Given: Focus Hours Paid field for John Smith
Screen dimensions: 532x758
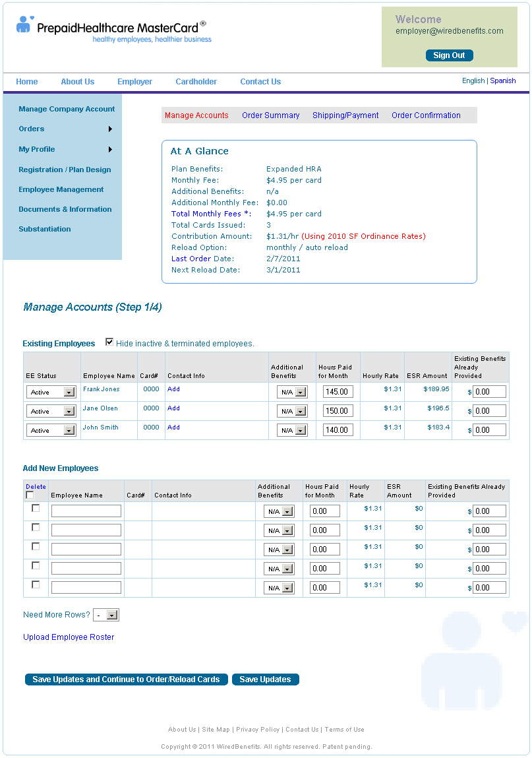Looking at the screenshot, I should [x=337, y=430].
